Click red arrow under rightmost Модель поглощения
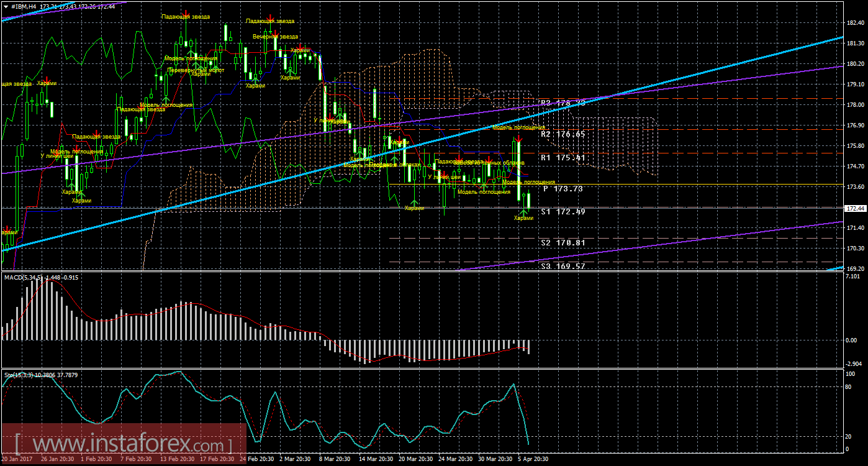Screen dimensions: 868x466 (518, 140)
